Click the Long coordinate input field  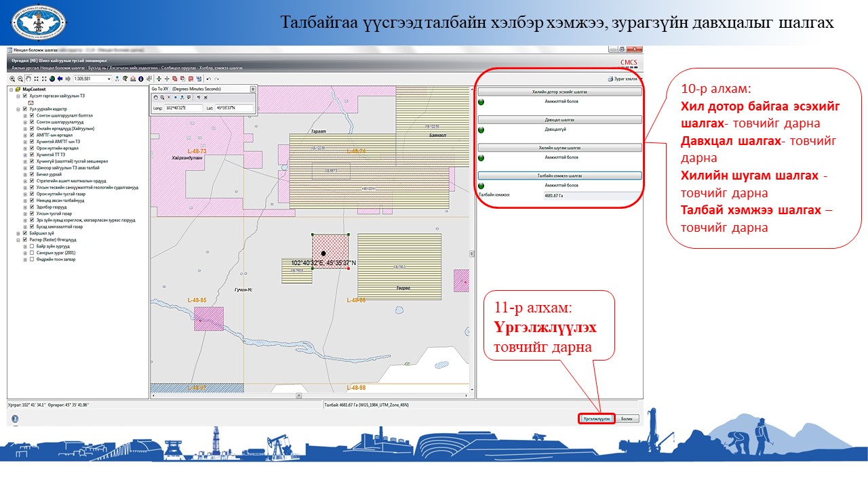183,108
